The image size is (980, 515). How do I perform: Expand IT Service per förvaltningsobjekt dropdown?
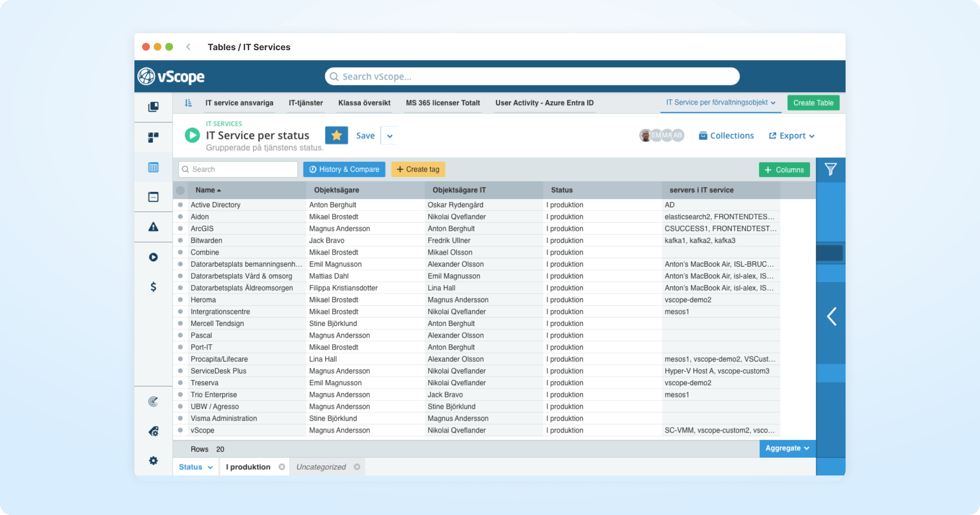click(x=721, y=102)
